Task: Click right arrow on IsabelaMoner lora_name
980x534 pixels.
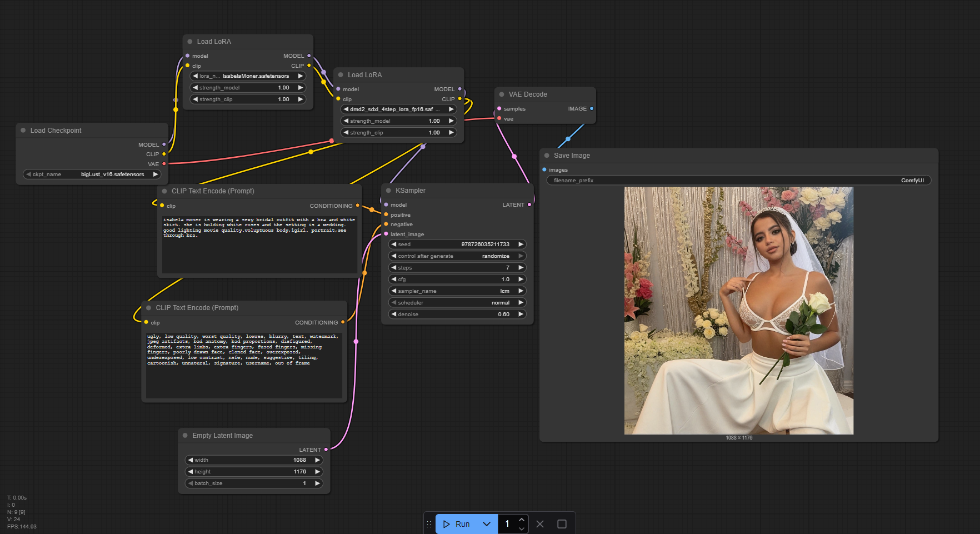Action: pos(301,76)
